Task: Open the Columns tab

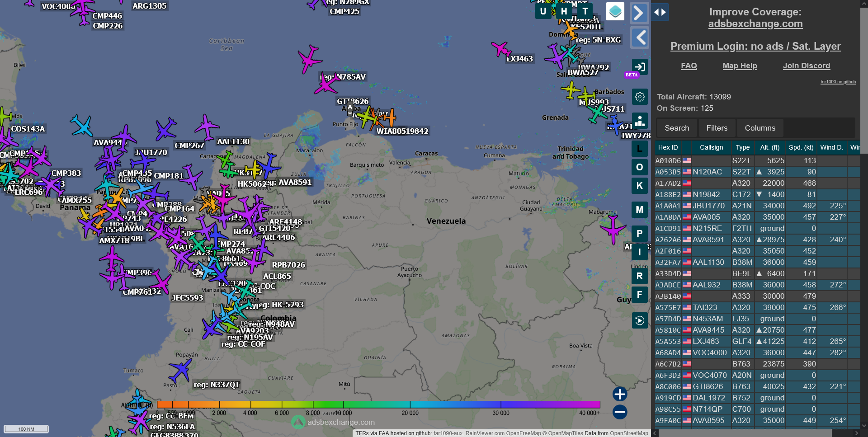Action: pyautogui.click(x=760, y=128)
